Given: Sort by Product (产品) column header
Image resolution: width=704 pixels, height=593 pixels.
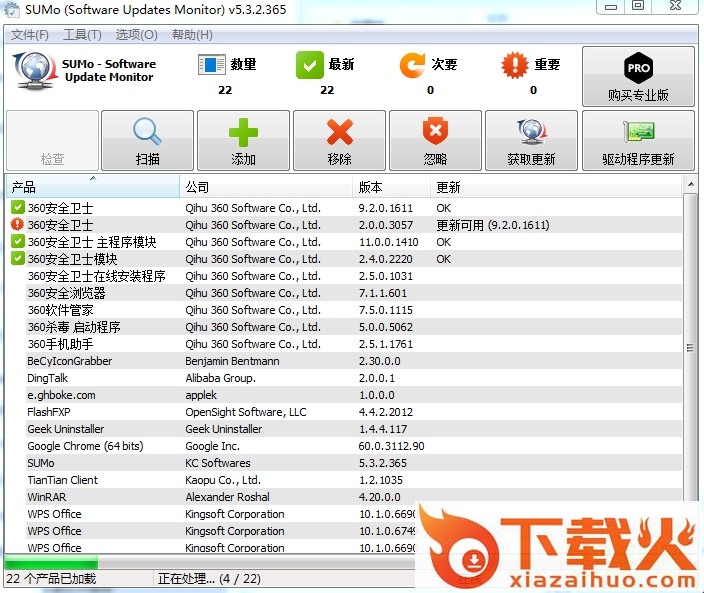Looking at the screenshot, I should (92, 187).
